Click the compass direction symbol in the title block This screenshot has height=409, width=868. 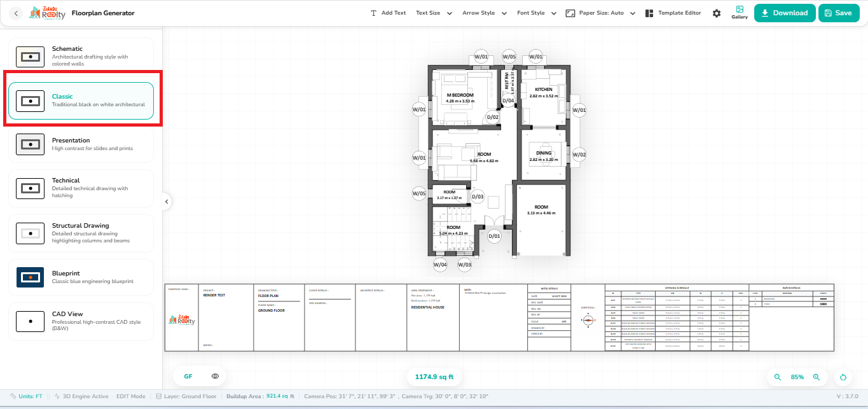(x=588, y=320)
